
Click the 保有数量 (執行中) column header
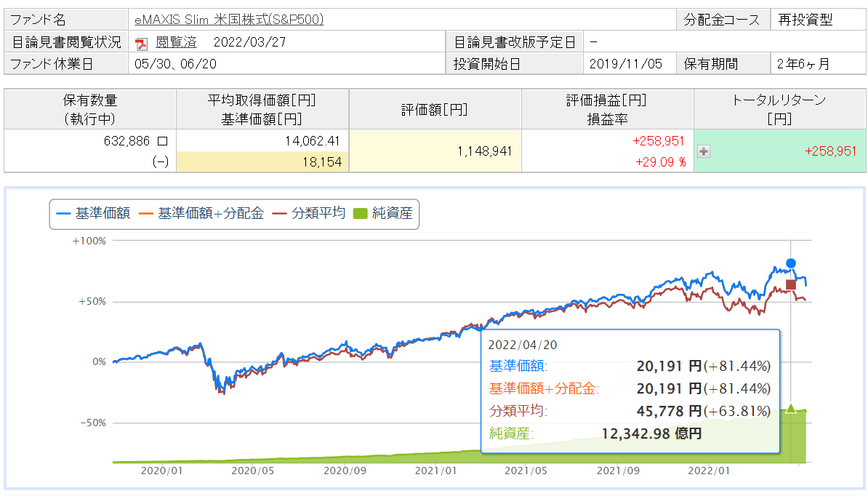click(90, 109)
